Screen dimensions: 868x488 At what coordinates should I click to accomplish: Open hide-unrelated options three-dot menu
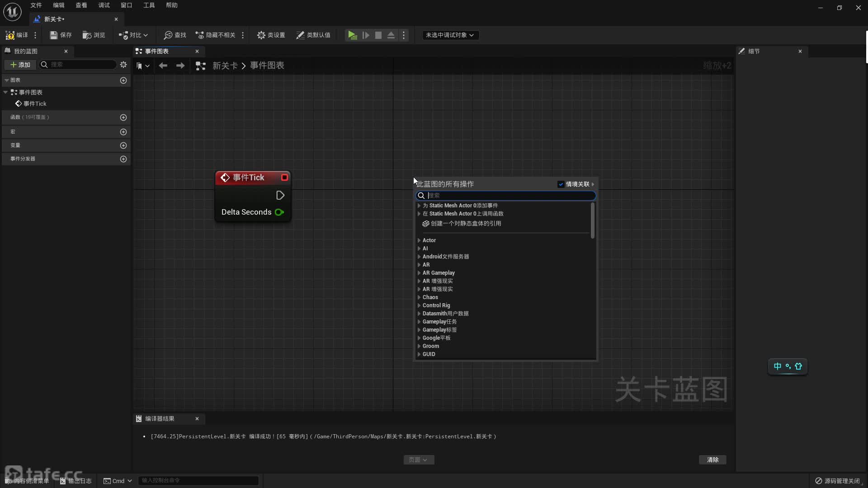(243, 35)
